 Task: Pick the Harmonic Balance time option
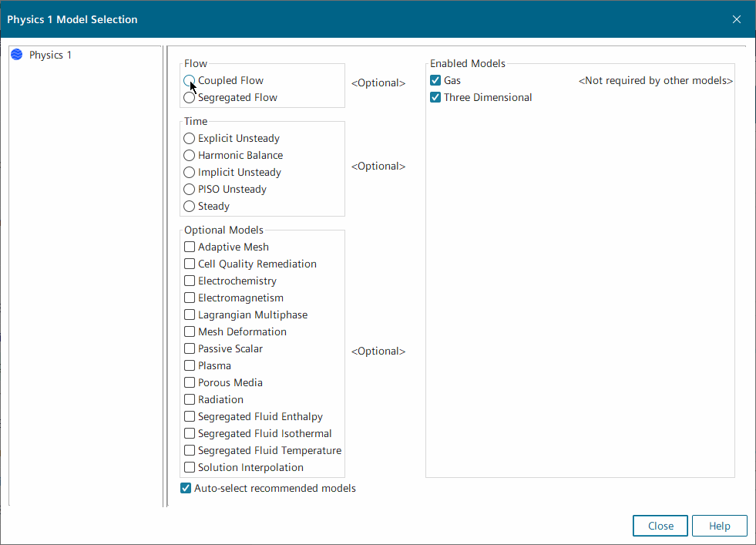(190, 156)
